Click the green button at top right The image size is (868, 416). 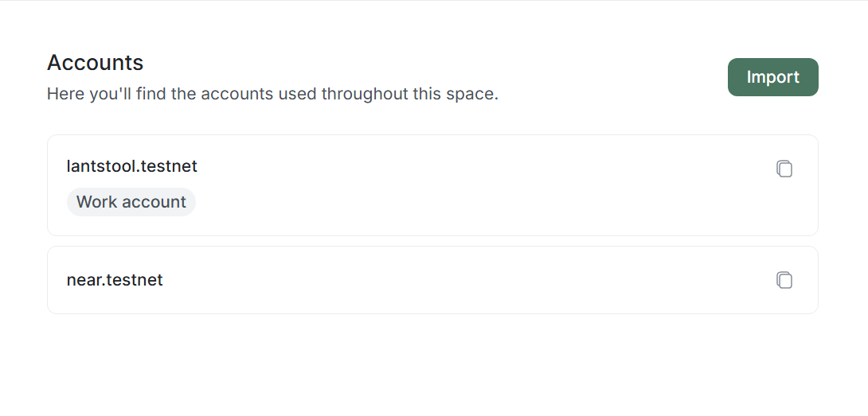(x=772, y=77)
